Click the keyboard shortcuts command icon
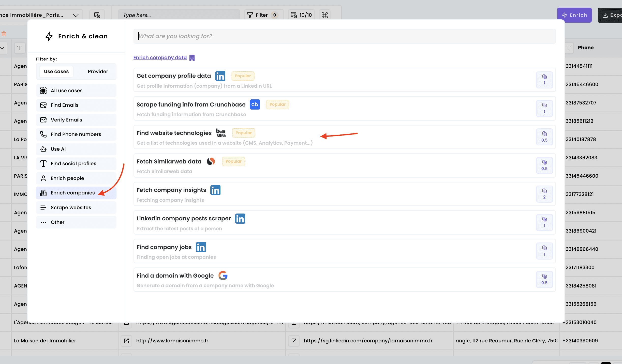622x364 pixels. 324,15
